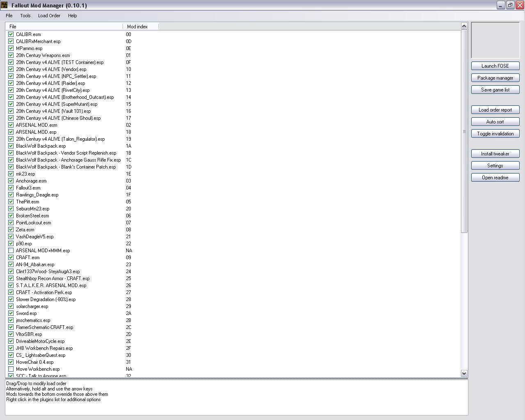Toggle the MPammo.esp checkbox
This screenshot has width=525, height=420.
(x=11, y=48)
